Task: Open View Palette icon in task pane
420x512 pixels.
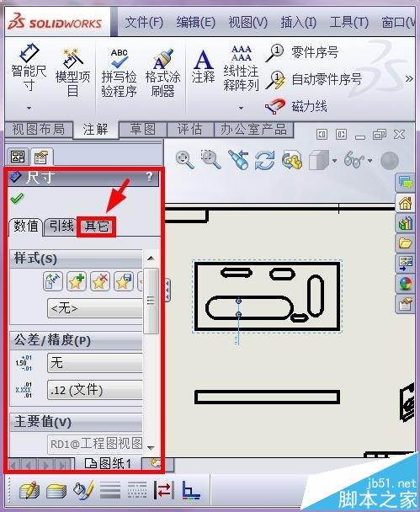Action: coord(405,264)
